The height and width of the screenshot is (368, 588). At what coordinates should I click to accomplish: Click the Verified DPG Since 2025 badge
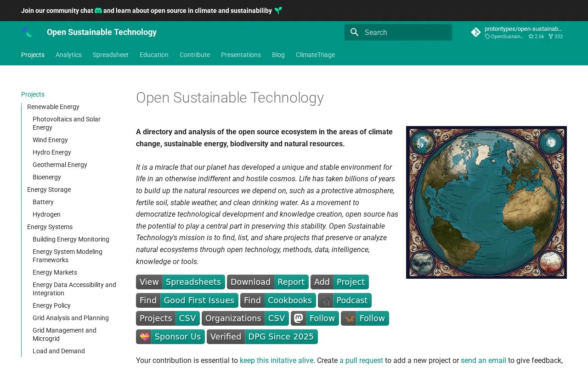click(262, 337)
